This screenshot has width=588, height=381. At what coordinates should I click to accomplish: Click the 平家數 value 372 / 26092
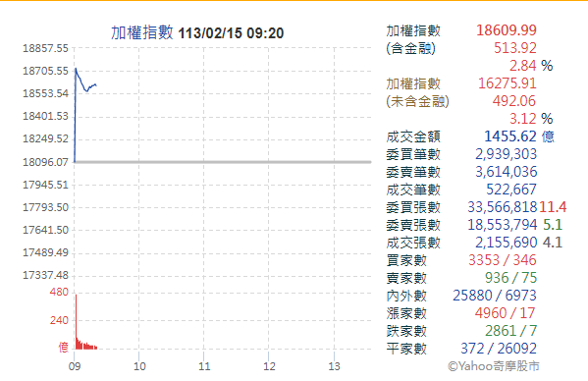499,349
